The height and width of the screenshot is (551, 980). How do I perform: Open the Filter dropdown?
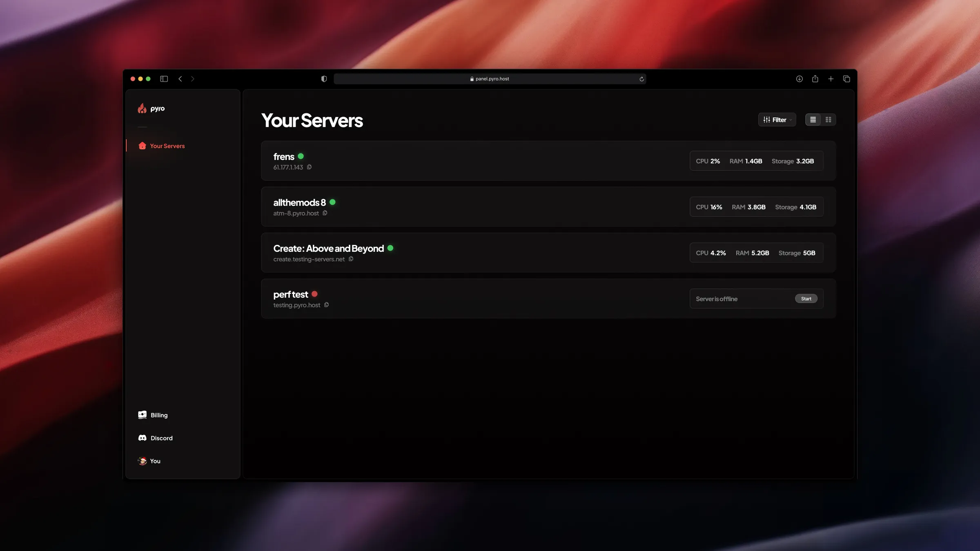777,120
